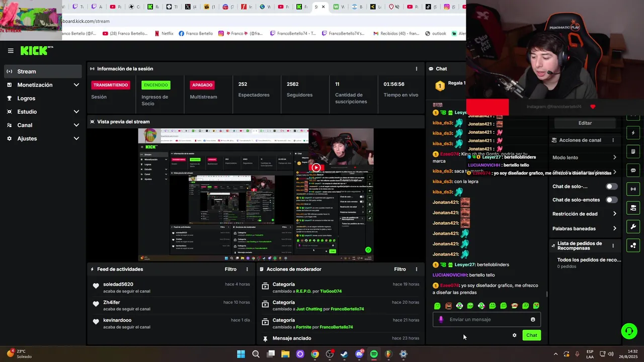
Task: Click heart icon next to soledad5620
Action: pos(96,286)
